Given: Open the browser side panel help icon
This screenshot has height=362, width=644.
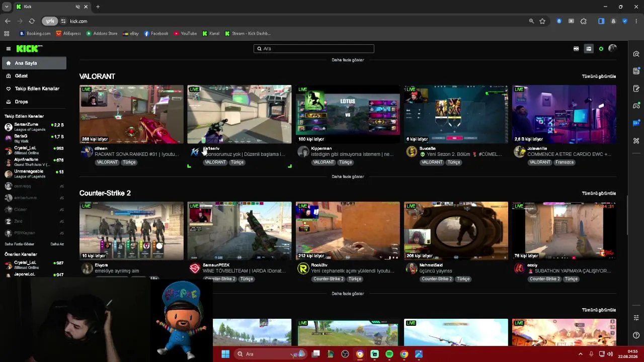Looking at the screenshot, I should point(636,335).
